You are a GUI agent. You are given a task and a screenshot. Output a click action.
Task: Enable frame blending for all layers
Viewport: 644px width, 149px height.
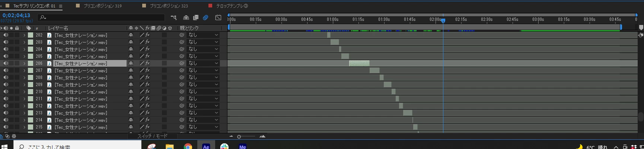[196, 18]
